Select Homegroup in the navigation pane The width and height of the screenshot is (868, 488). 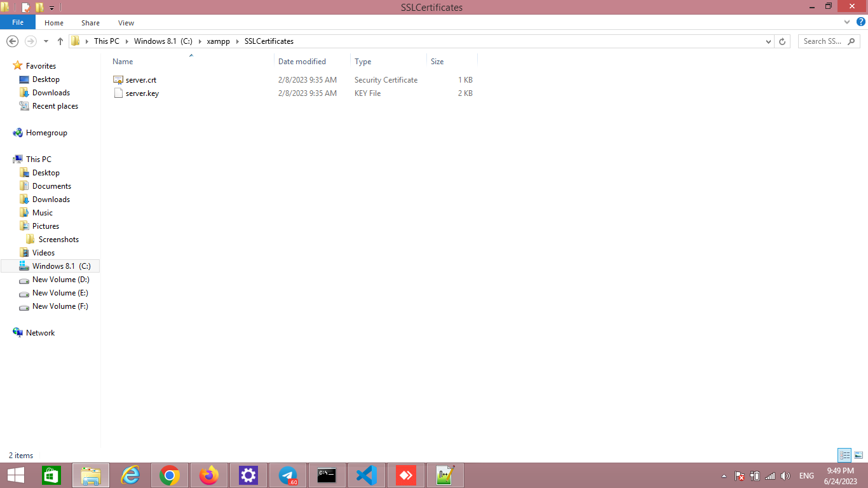46,133
